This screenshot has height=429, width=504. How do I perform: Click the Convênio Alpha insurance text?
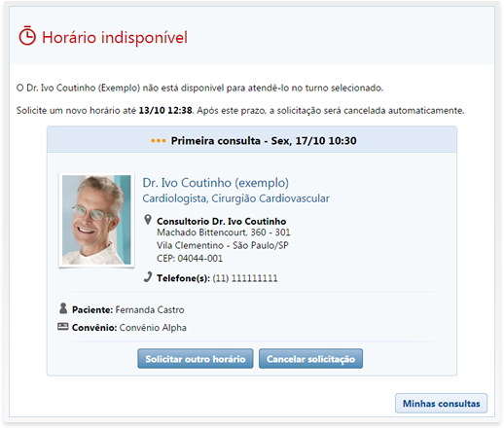pos(153,328)
